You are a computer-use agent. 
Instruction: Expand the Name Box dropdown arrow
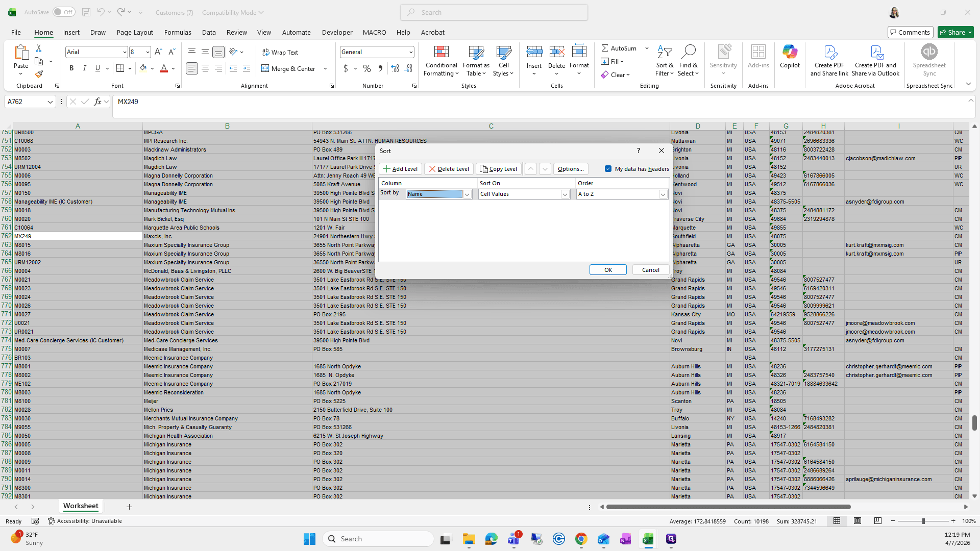coord(50,102)
